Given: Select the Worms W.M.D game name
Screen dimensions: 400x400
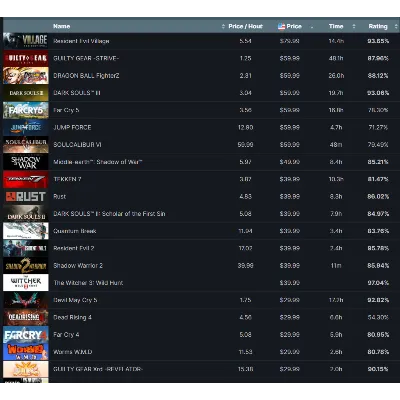Looking at the screenshot, I should pyautogui.click(x=73, y=352).
